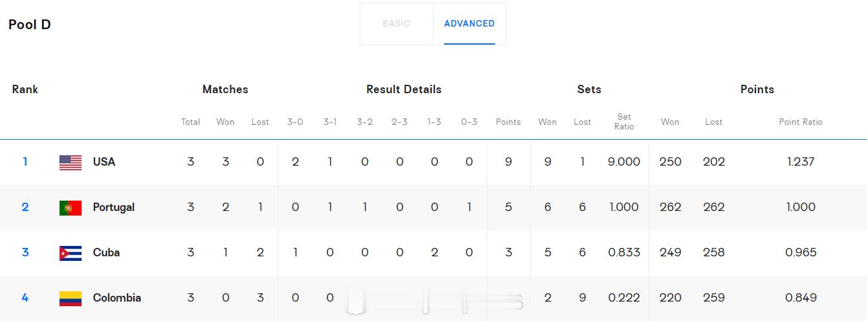868x323 pixels.
Task: Click the USA flag icon
Action: pyautogui.click(x=71, y=162)
